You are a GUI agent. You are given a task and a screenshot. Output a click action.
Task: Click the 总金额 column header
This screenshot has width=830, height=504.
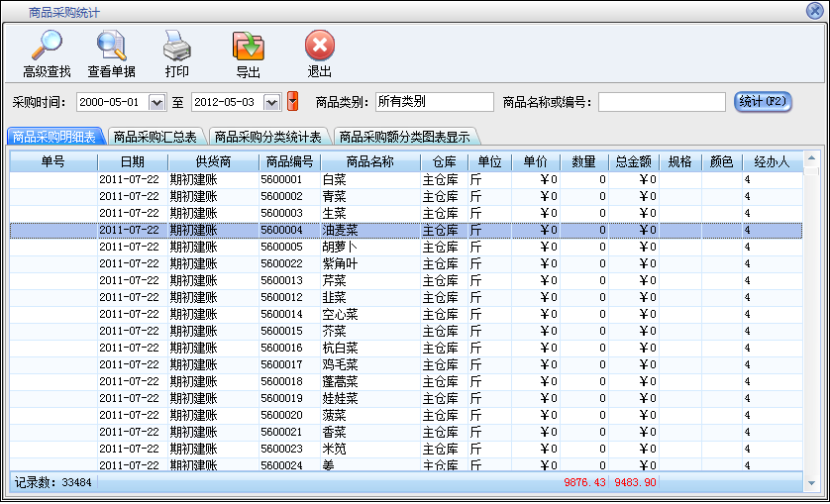633,161
